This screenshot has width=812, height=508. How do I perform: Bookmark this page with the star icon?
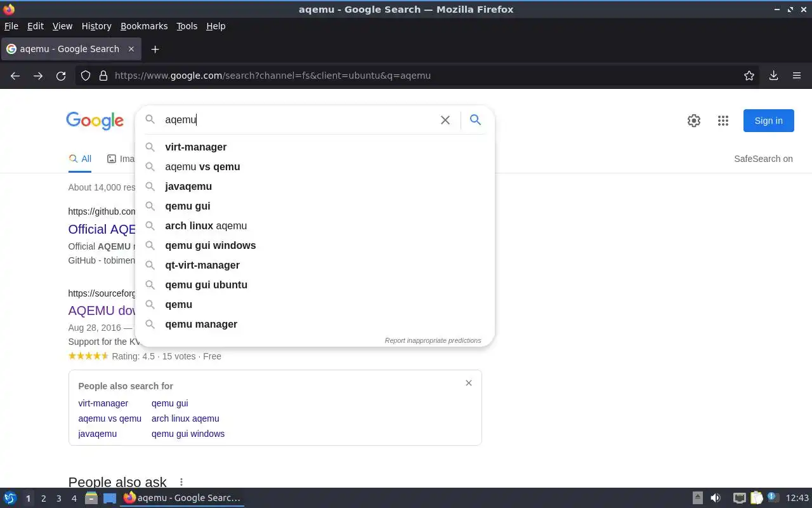[749, 76]
